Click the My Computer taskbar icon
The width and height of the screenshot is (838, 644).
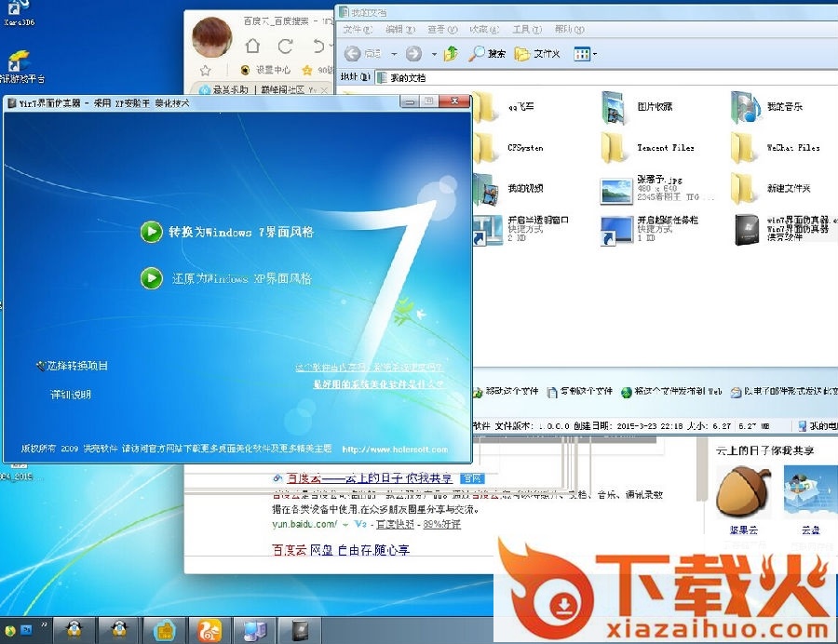tap(254, 631)
